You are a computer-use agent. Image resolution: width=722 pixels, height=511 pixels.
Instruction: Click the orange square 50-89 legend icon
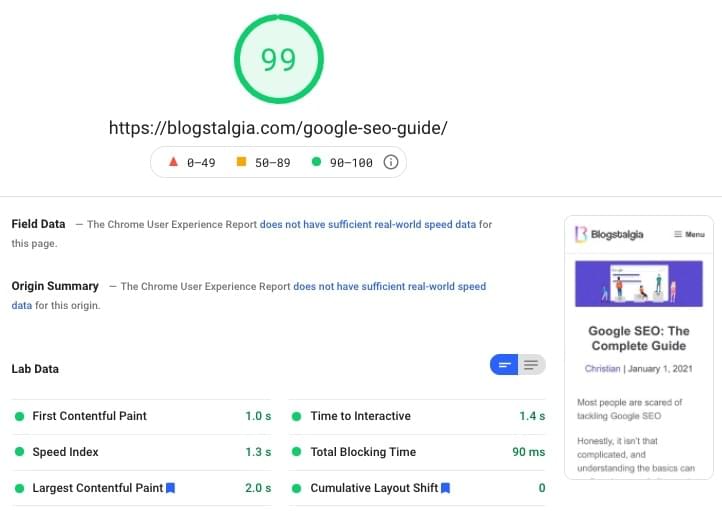240,162
